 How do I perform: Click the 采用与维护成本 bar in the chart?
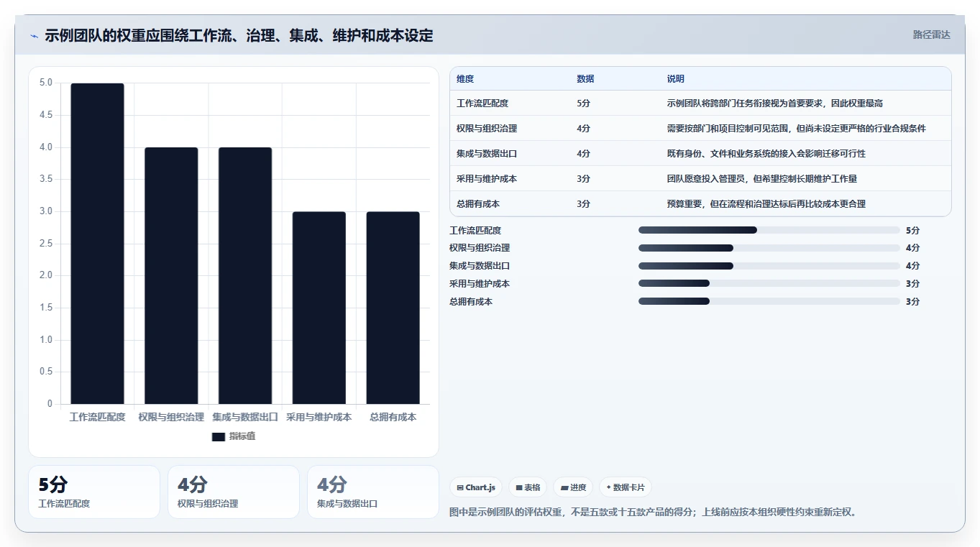click(319, 308)
